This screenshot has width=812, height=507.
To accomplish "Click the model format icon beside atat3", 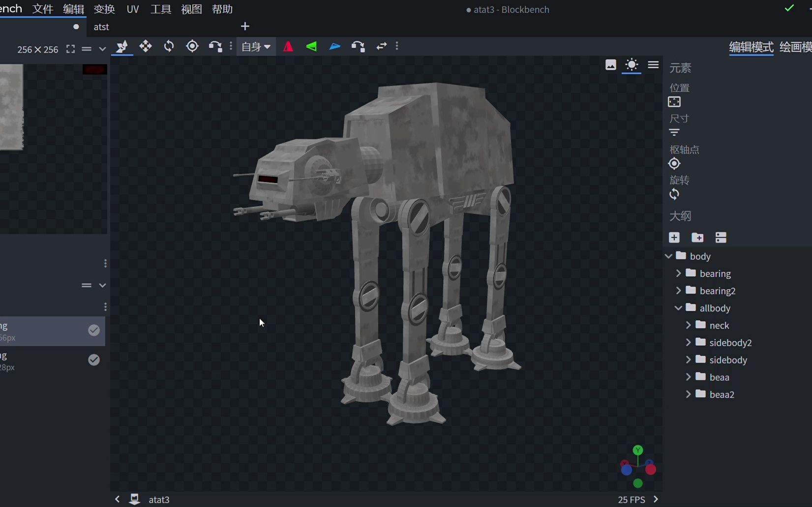I will pyautogui.click(x=134, y=499).
